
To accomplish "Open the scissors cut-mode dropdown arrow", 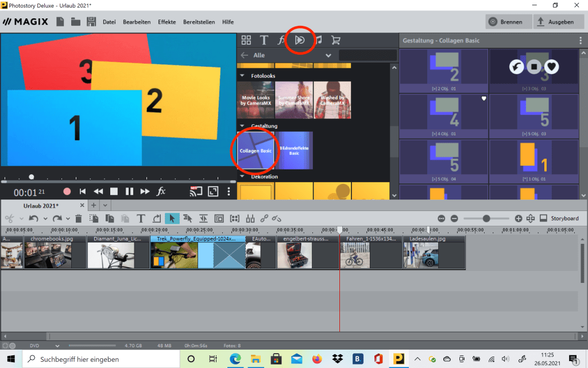I will click(21, 218).
